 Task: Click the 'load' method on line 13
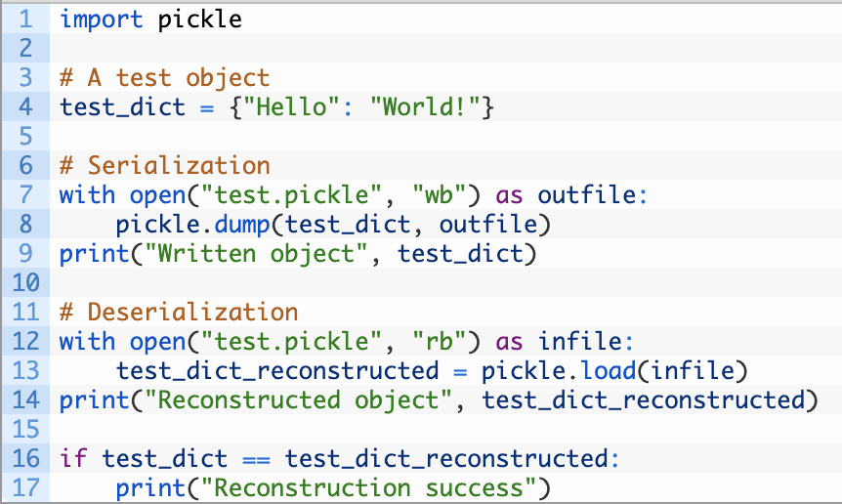[x=609, y=370]
